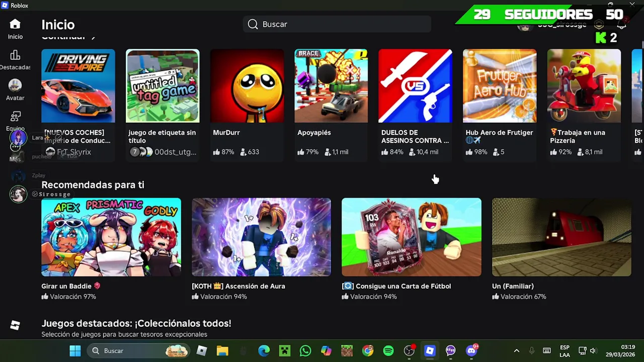Open the untitled tag game thumbnail
Viewport: 644px width, 362px height.
click(x=163, y=86)
